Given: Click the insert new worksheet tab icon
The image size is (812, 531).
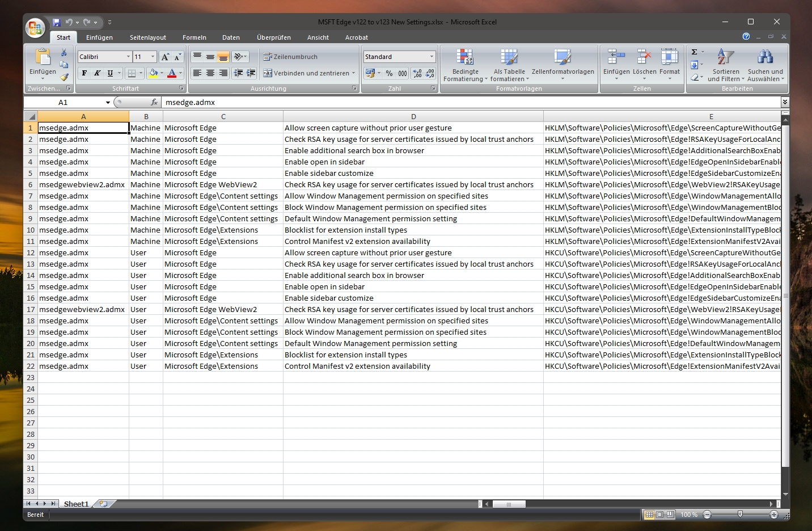Looking at the screenshot, I should coord(104,504).
